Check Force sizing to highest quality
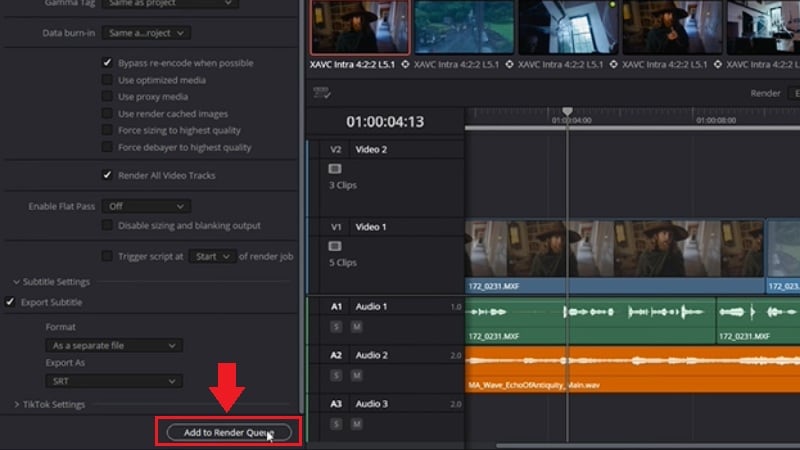 tap(107, 130)
